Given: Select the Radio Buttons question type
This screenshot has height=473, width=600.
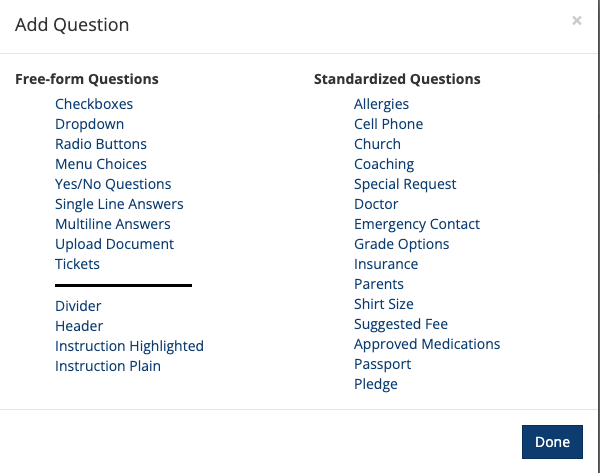Looking at the screenshot, I should pyautogui.click(x=101, y=144).
